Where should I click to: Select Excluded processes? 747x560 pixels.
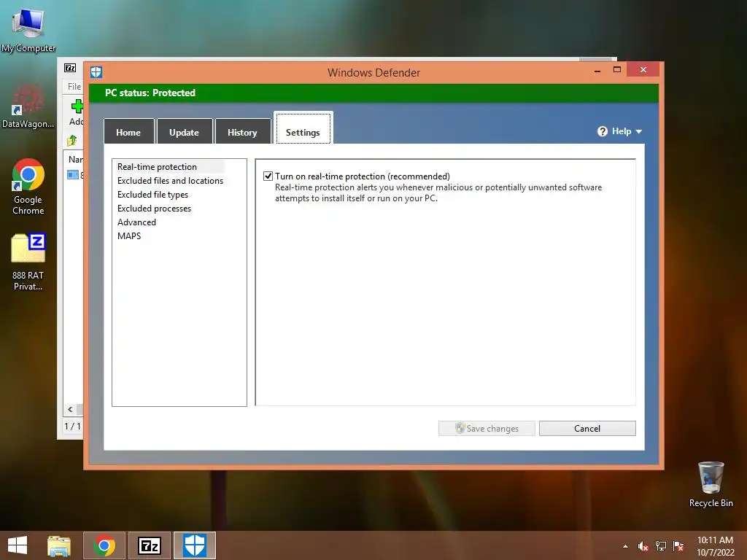(x=155, y=208)
